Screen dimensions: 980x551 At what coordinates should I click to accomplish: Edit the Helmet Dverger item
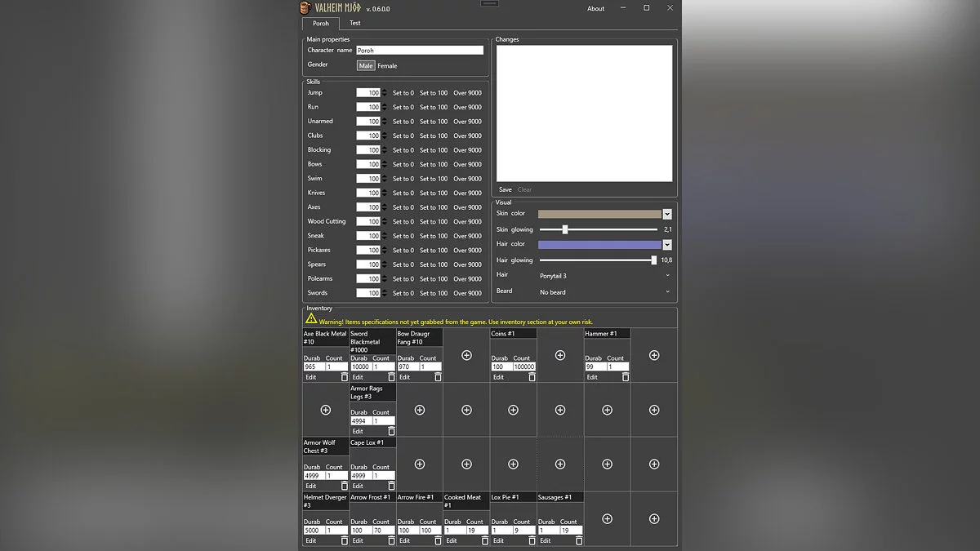[x=311, y=540]
